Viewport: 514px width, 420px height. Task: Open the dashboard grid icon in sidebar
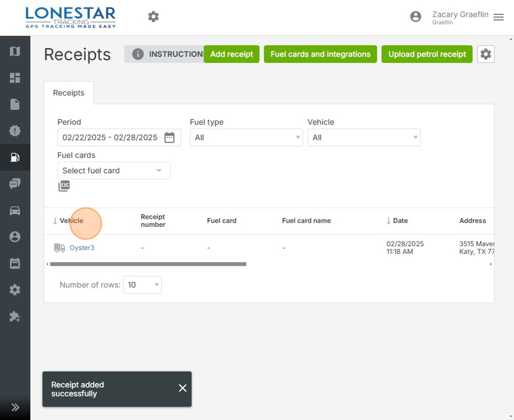[15, 78]
